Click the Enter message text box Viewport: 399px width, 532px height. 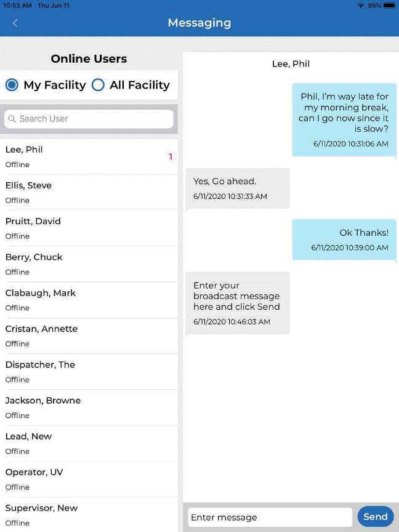[270, 517]
